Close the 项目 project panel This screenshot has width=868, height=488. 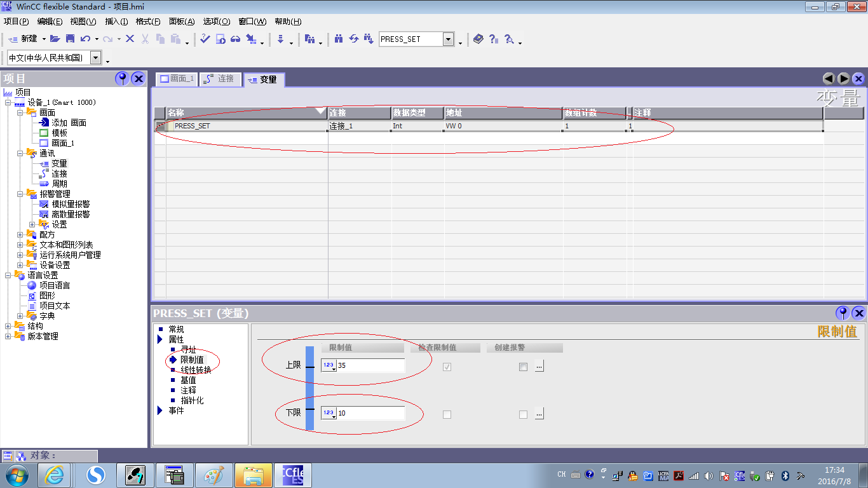139,79
